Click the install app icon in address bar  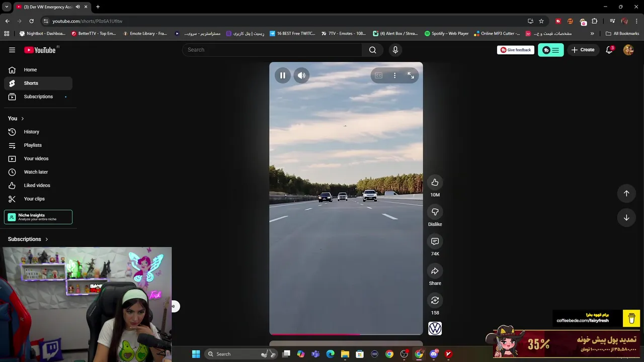tap(530, 21)
